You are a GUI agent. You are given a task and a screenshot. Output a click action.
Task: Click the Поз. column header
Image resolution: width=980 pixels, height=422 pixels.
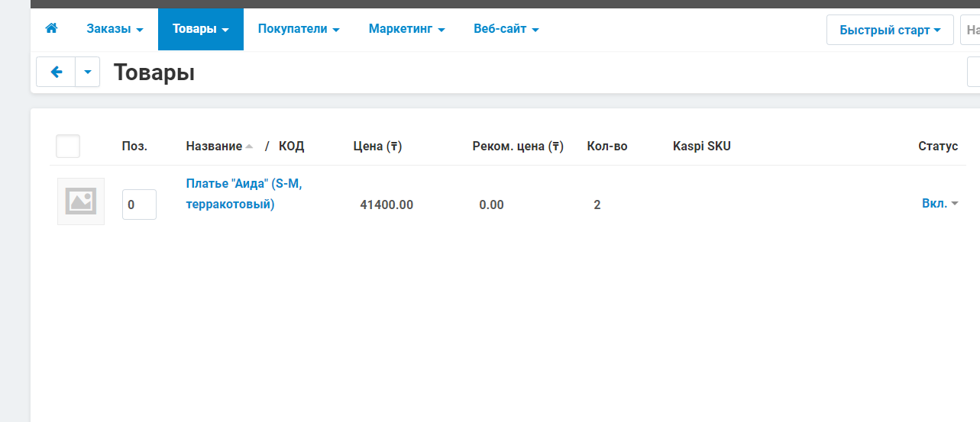click(x=134, y=146)
